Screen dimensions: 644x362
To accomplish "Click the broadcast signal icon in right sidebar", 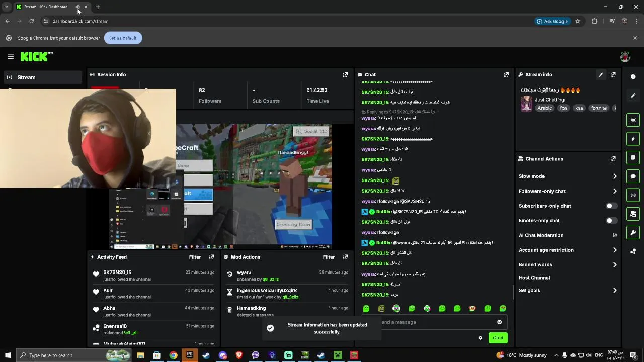I will tap(633, 195).
